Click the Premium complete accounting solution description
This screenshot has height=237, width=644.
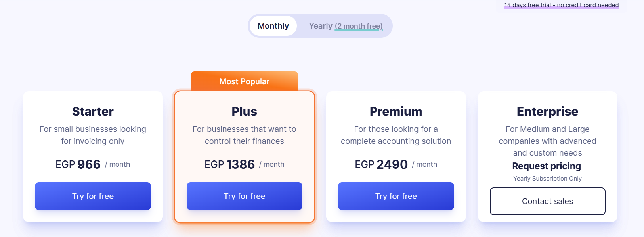(x=396, y=135)
